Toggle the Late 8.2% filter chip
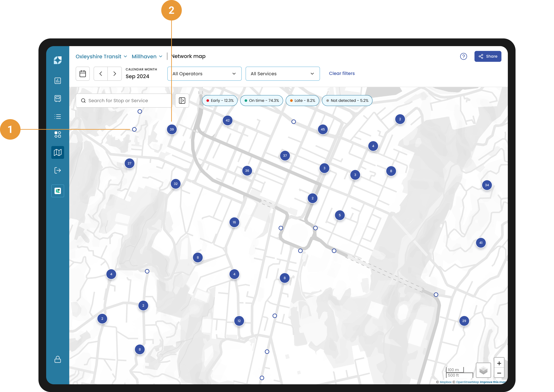The image size is (554, 392). tap(302, 100)
